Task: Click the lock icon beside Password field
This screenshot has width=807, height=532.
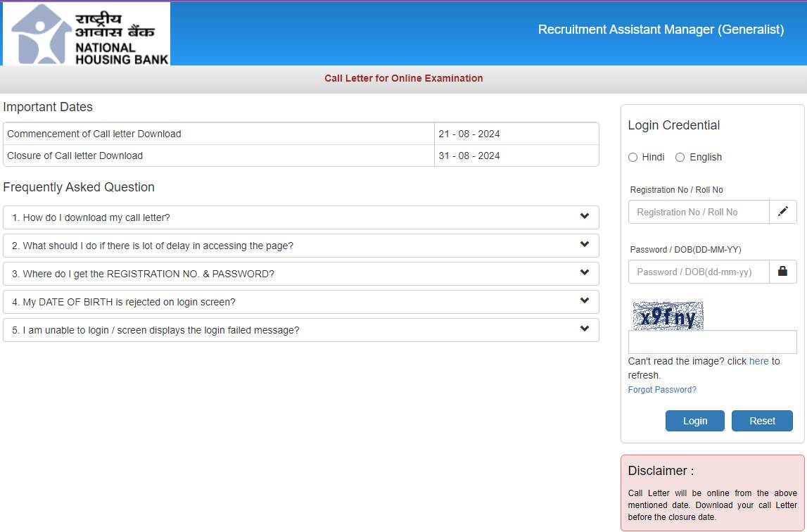Action: pyautogui.click(x=783, y=272)
